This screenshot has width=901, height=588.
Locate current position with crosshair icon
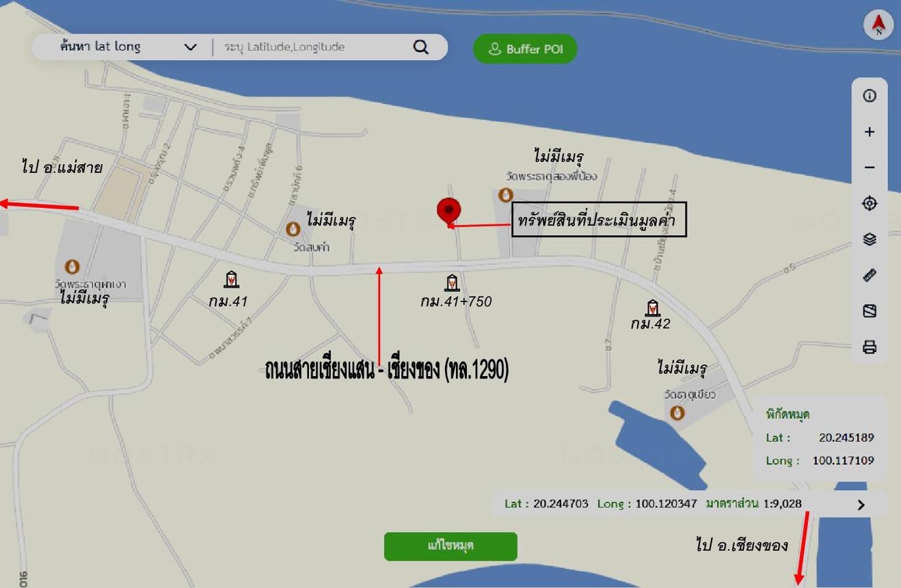point(870,203)
